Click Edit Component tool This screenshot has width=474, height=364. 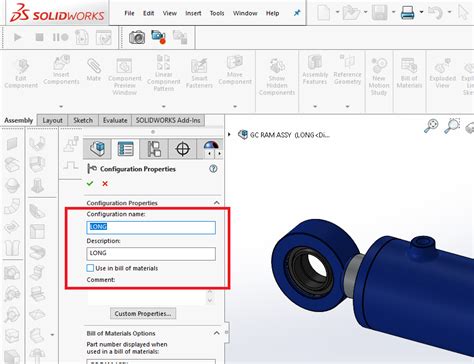tap(21, 73)
